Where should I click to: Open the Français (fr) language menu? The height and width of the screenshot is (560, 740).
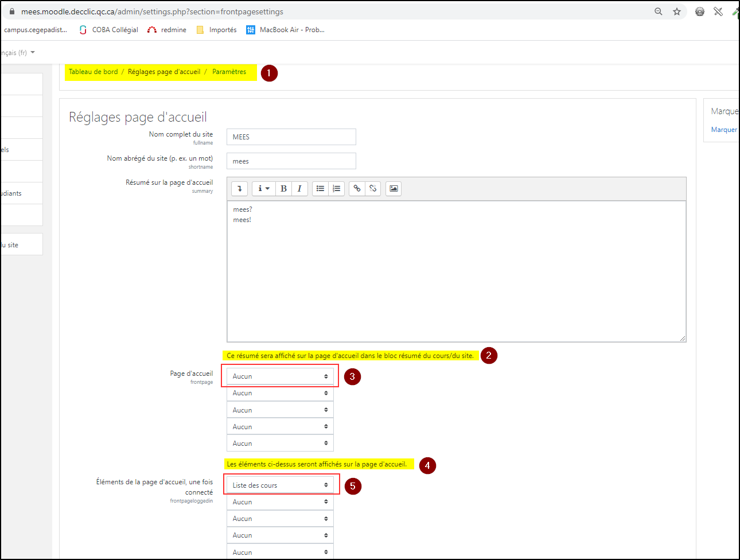pyautogui.click(x=18, y=53)
